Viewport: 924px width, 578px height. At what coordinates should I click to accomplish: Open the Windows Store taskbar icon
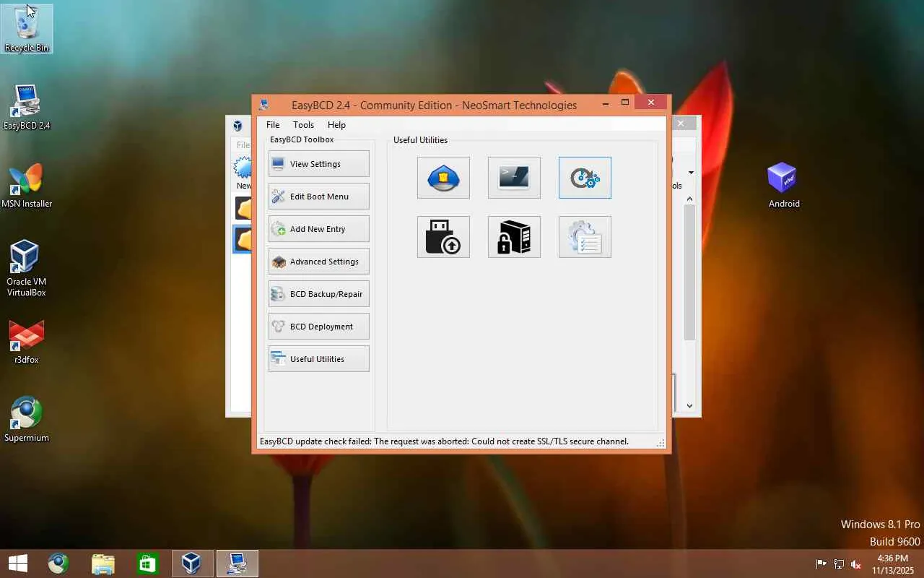[x=147, y=564]
